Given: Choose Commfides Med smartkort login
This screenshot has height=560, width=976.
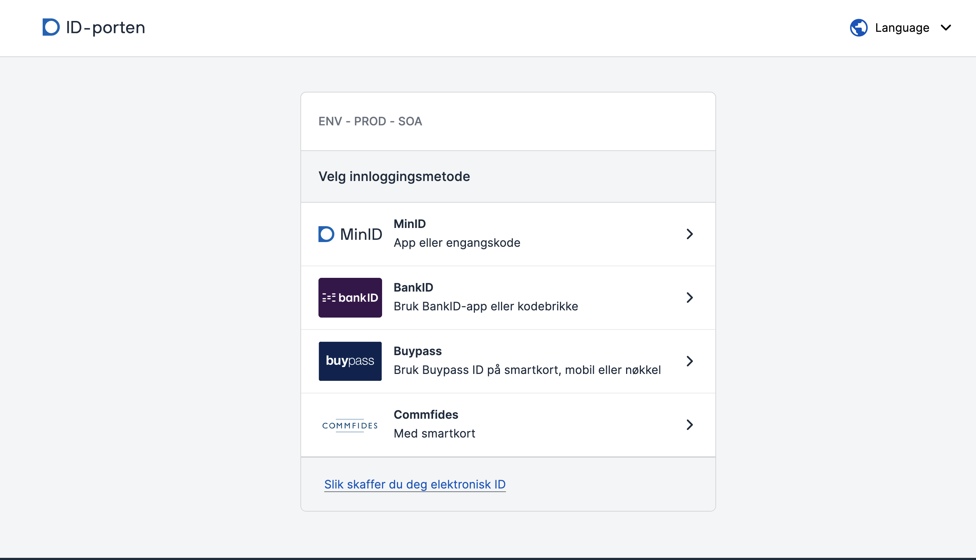Looking at the screenshot, I should point(435,433).
